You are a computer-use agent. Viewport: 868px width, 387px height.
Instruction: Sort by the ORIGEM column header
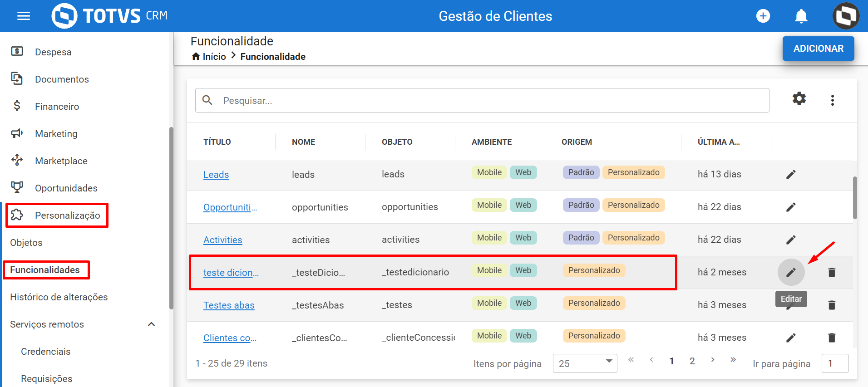(577, 142)
